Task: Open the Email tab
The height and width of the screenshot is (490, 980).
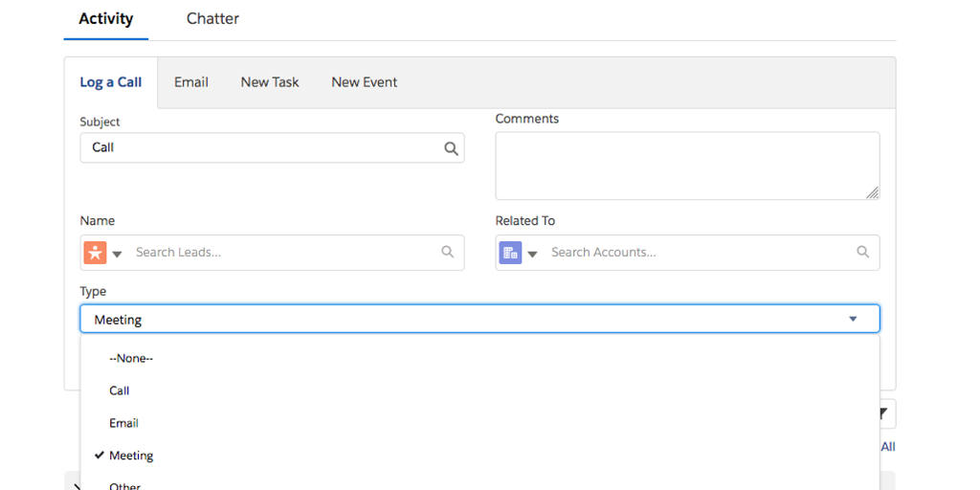Action: (x=190, y=82)
